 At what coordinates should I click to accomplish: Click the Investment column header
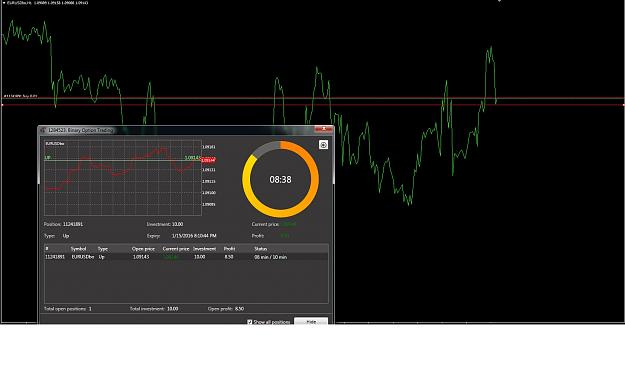[x=204, y=249]
